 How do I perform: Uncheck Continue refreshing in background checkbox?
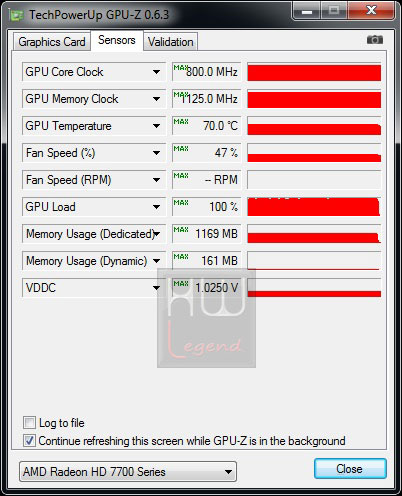[x=29, y=441]
